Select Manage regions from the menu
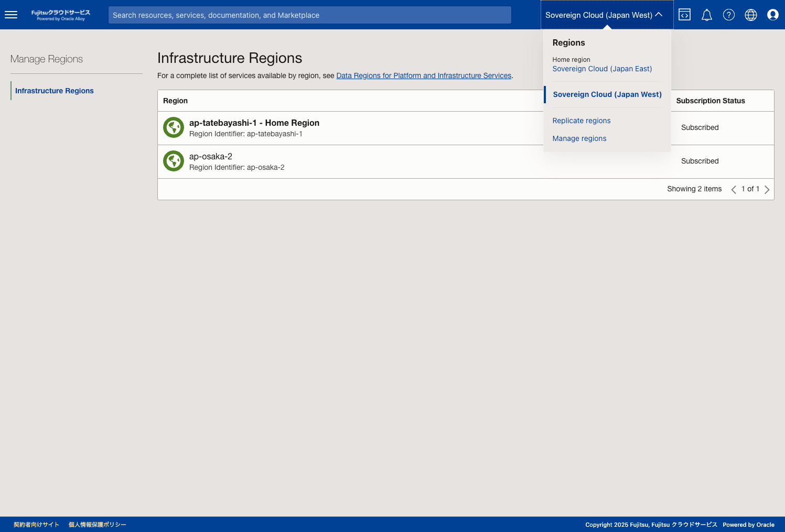This screenshot has height=532, width=785. (x=579, y=138)
